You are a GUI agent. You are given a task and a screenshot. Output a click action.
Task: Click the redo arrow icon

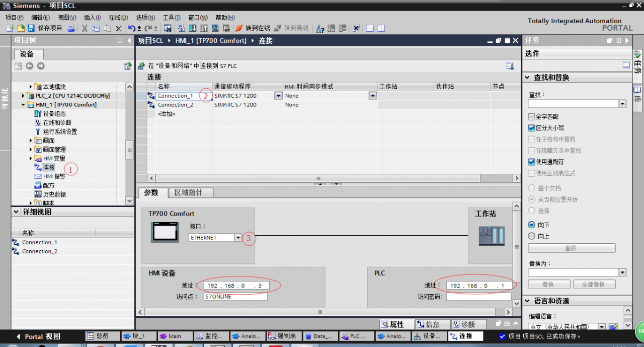click(x=149, y=28)
